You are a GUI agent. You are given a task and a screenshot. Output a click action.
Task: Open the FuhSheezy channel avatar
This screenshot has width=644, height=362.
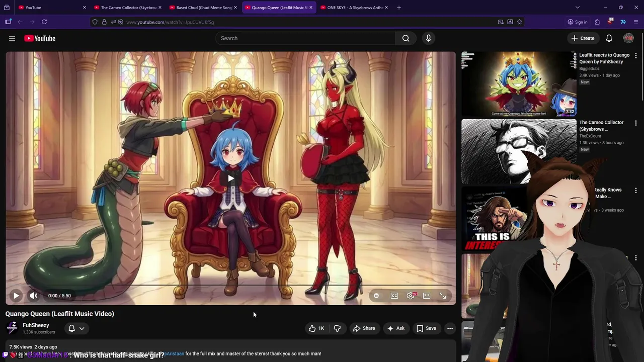click(12, 328)
